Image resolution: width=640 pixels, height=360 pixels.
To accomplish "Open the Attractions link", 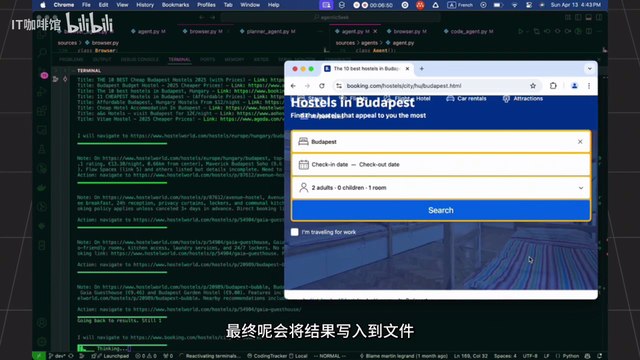I will pos(522,98).
